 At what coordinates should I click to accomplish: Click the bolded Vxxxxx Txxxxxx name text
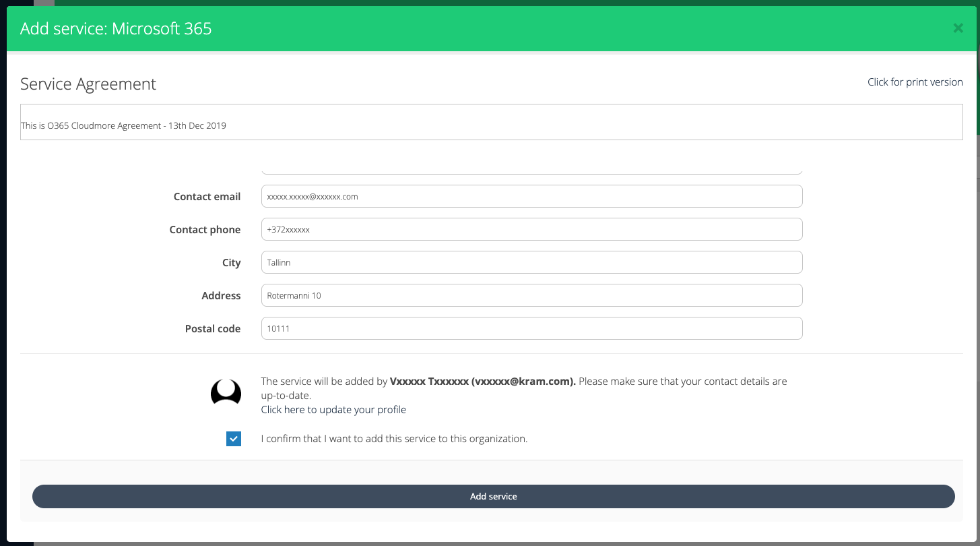click(x=483, y=381)
